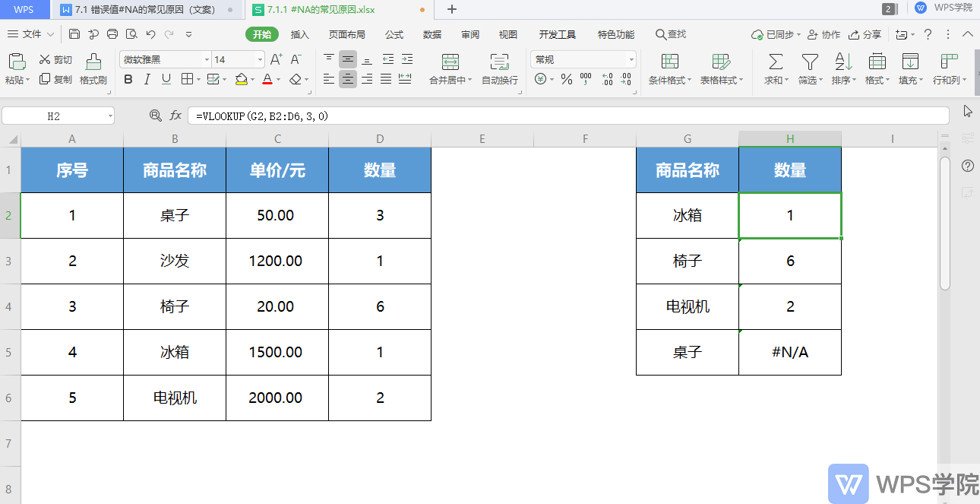This screenshot has width=980, height=504.
Task: Click the #N/A cell in column H
Action: pos(790,352)
